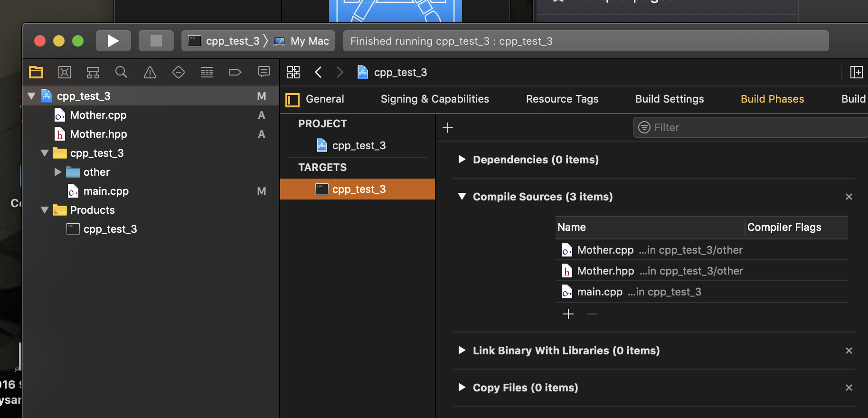This screenshot has height=418, width=868.
Task: Add a new build phase with plus icon
Action: click(448, 128)
